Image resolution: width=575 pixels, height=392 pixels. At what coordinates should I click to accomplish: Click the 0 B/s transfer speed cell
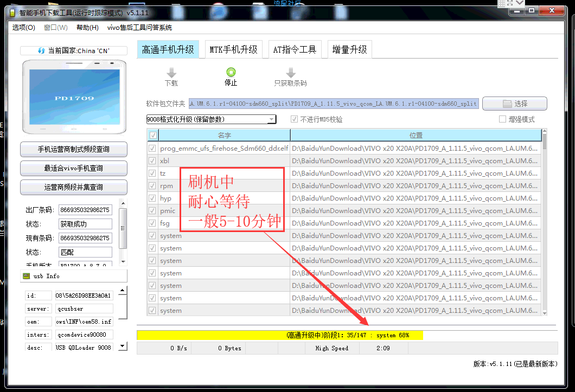point(164,348)
